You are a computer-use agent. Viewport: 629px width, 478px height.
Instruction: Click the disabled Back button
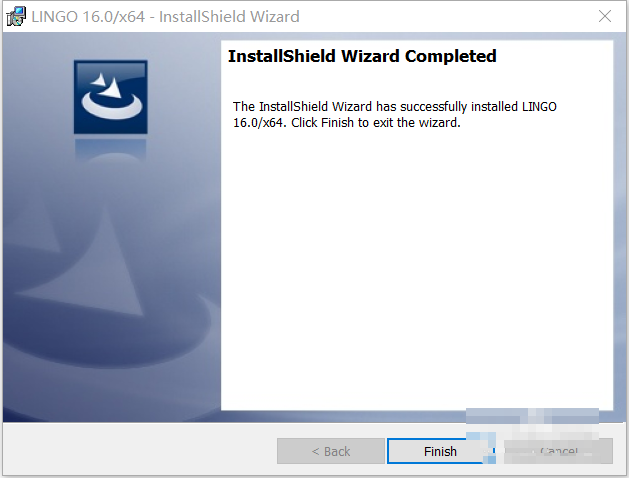(331, 451)
